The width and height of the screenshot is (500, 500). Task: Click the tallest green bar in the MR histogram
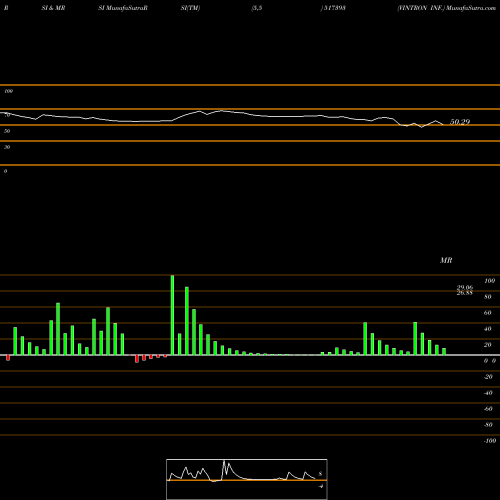pos(172,315)
